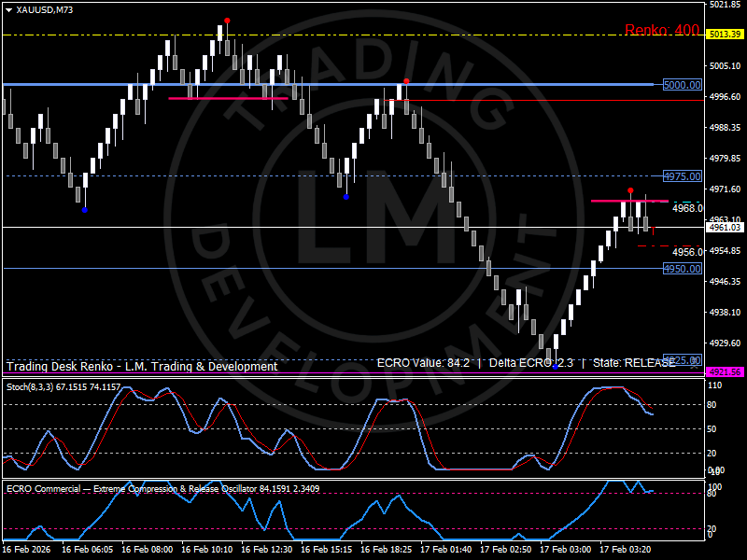Viewport: 747px width, 560px height.
Task: Click the red dot above the recent swing high
Action: (x=631, y=191)
